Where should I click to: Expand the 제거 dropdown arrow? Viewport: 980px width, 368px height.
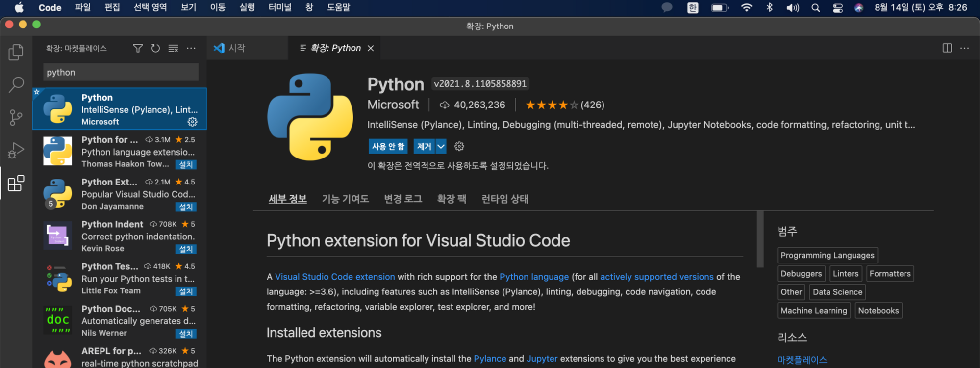pos(441,146)
